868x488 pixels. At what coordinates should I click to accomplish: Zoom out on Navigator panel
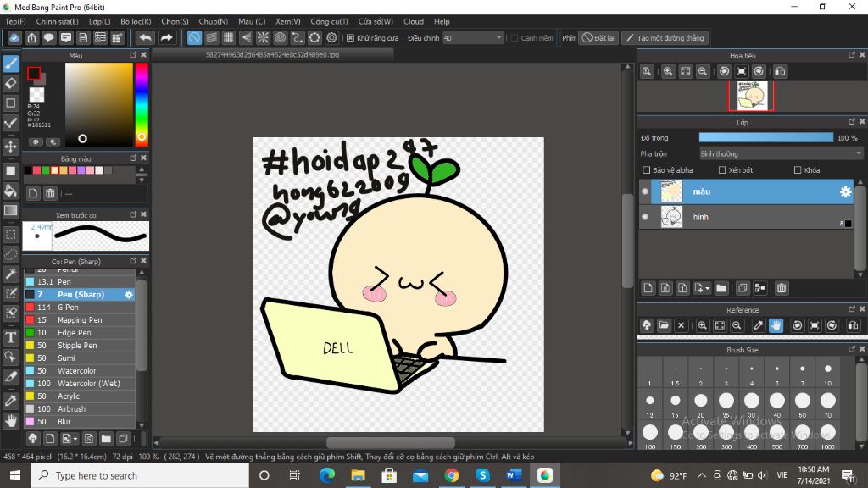[x=703, y=71]
